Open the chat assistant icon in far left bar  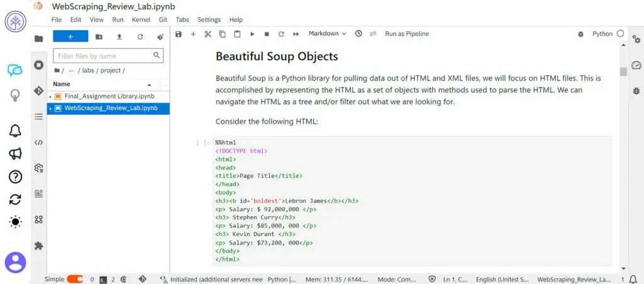pos(15,70)
